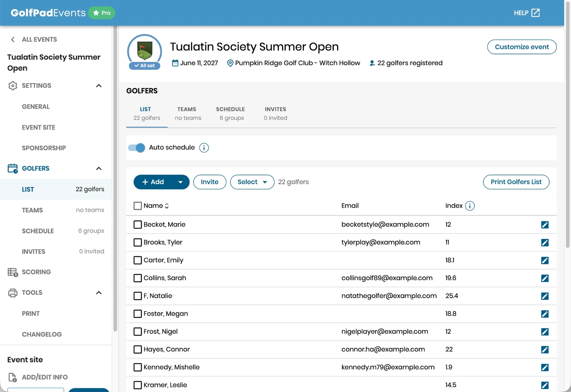The height and width of the screenshot is (392, 571).
Task: Switch to the SCHEDULE tab
Action: (231, 114)
